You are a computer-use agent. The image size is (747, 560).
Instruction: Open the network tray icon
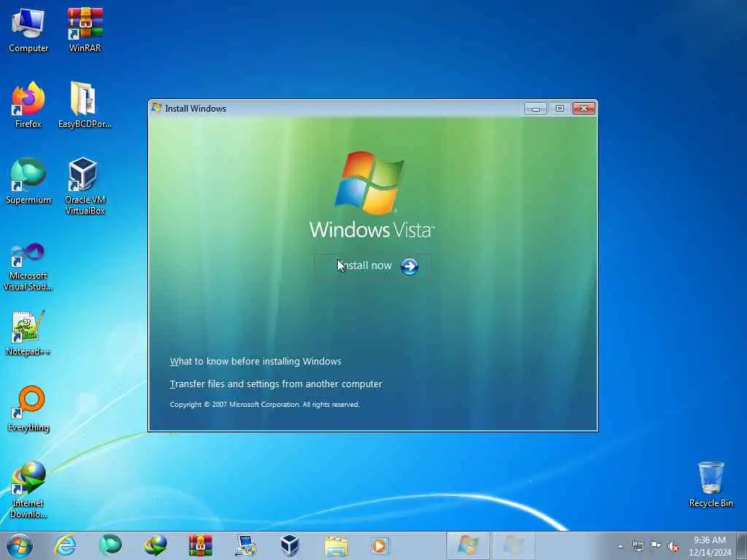coord(638,546)
